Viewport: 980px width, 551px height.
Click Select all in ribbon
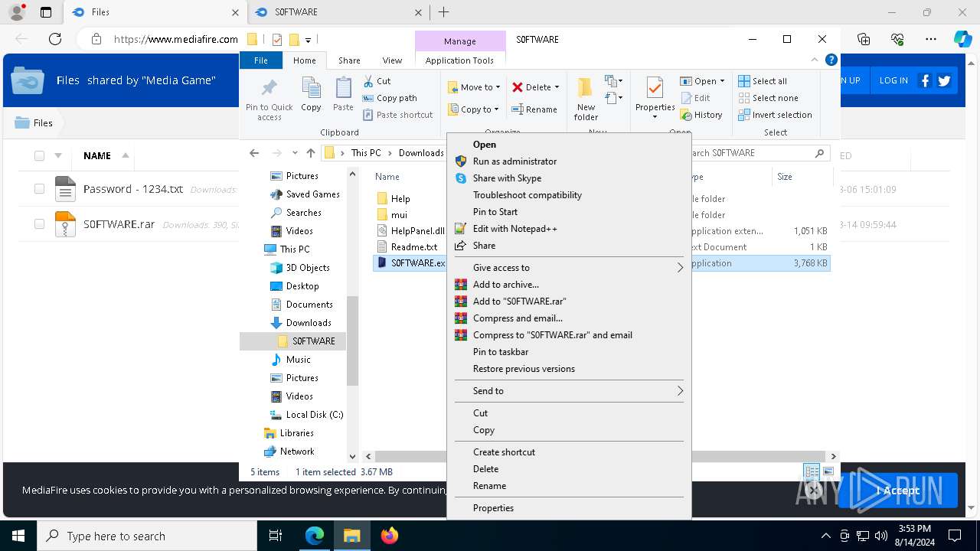tap(763, 81)
